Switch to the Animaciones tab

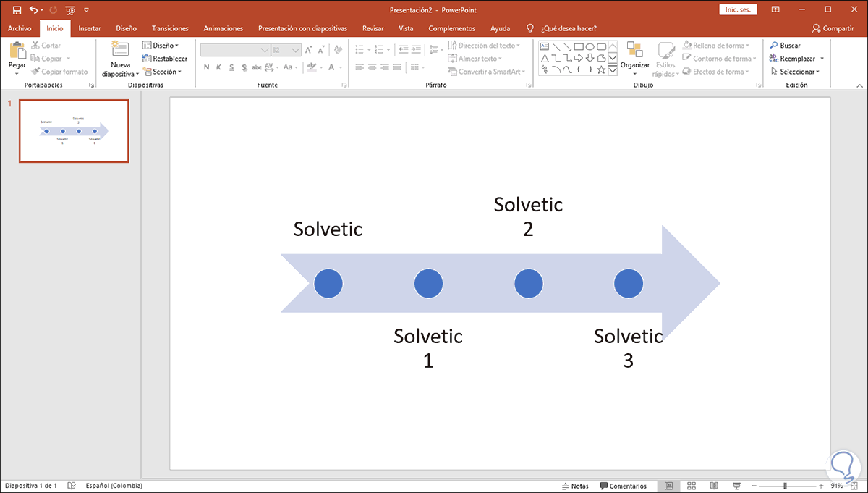click(x=224, y=28)
